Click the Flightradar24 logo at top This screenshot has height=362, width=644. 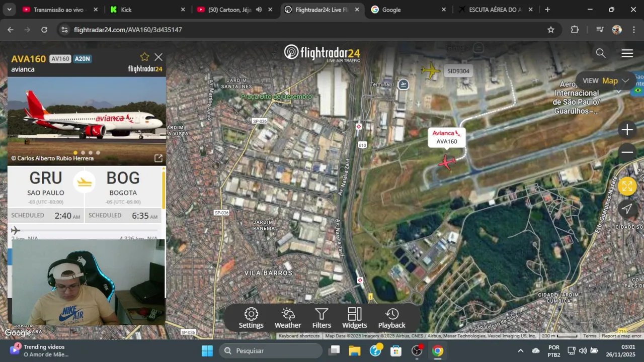(322, 53)
